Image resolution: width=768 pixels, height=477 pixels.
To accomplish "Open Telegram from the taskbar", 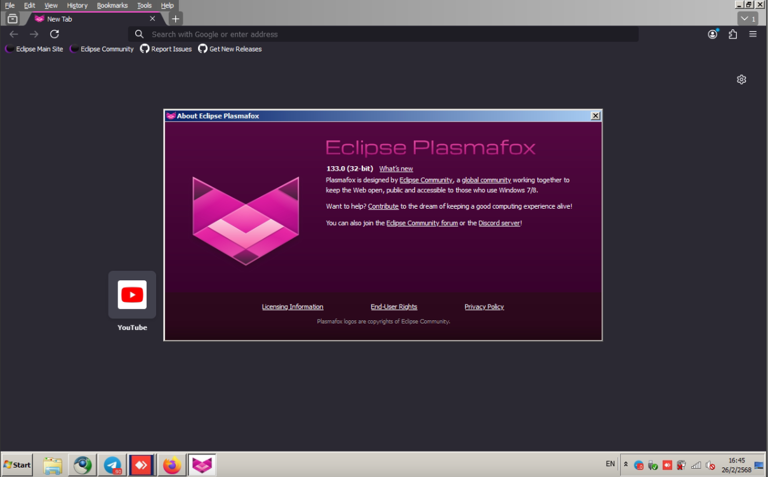I will 112,465.
